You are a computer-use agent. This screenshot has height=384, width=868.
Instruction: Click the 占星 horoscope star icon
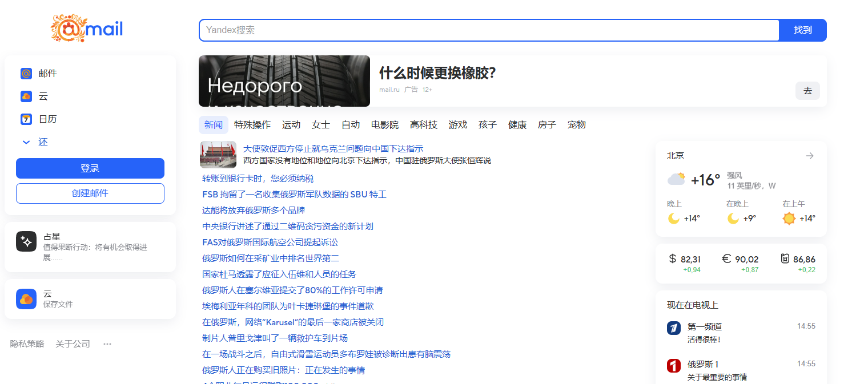pos(26,241)
